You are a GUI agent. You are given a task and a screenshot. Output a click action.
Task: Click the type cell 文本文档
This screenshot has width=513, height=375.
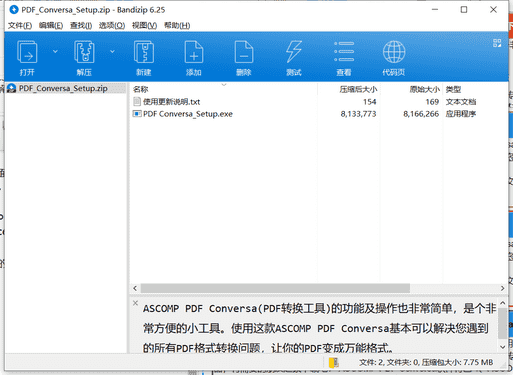[461, 102]
